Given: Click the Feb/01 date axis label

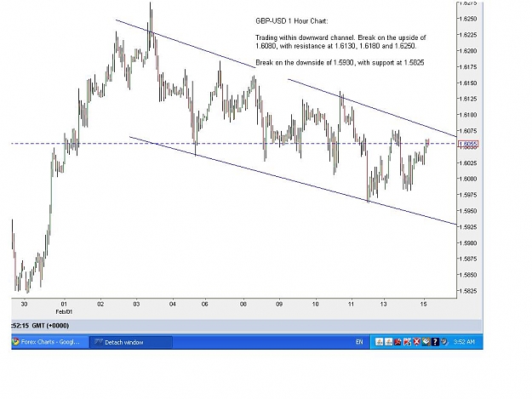Looking at the screenshot, I should tap(64, 311).
